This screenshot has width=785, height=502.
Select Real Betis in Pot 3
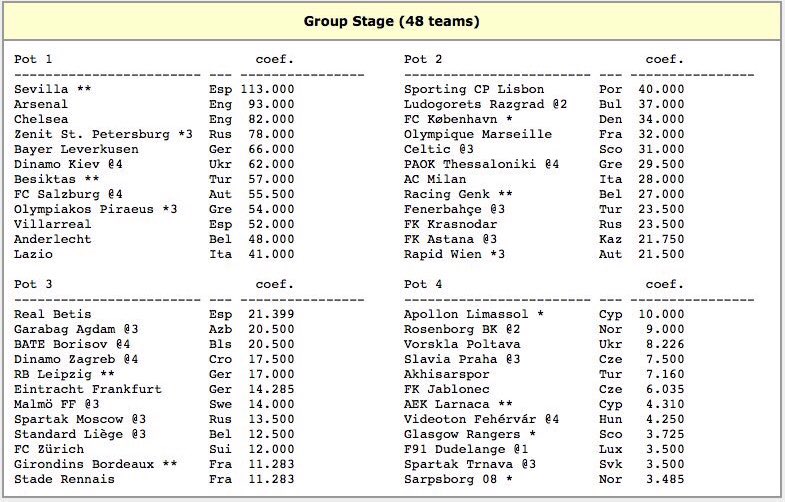pyautogui.click(x=53, y=314)
